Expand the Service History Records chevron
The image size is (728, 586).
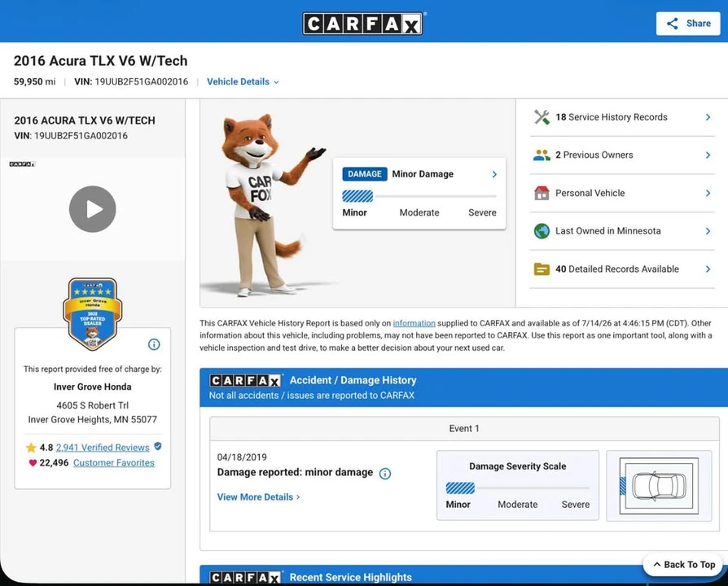(708, 117)
